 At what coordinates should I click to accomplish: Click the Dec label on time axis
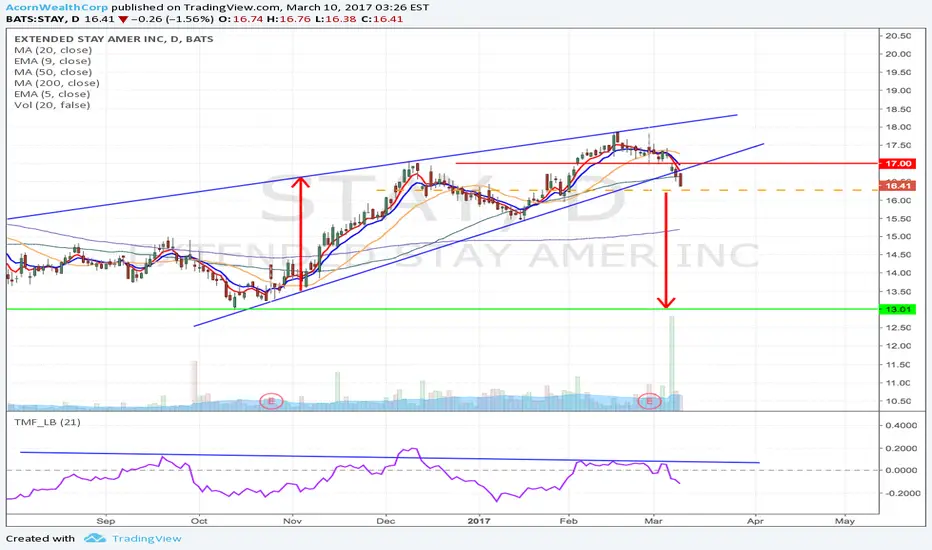[386, 521]
